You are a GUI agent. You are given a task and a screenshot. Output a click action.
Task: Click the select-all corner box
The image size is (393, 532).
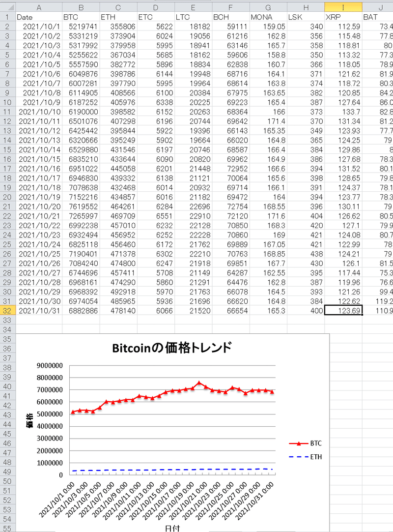8,7
